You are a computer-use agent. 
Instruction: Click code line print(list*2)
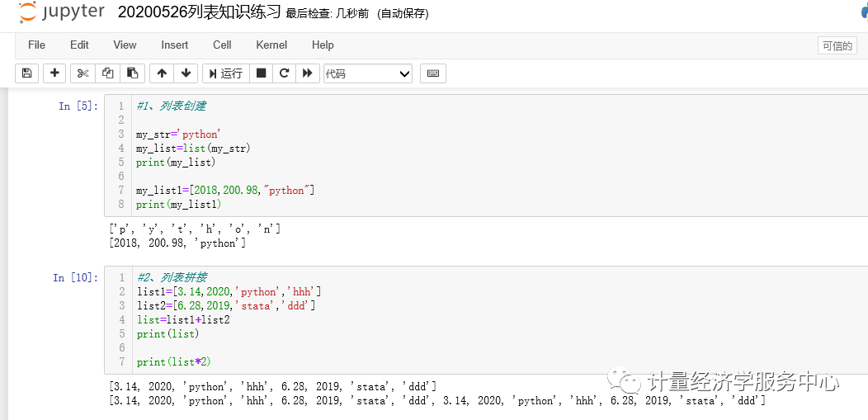click(x=174, y=362)
